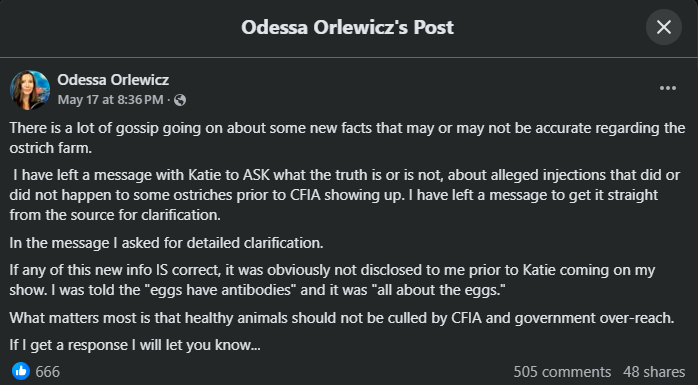Click the line "from the source for clarification."
Screen dimensions: 698x385
[115, 215]
